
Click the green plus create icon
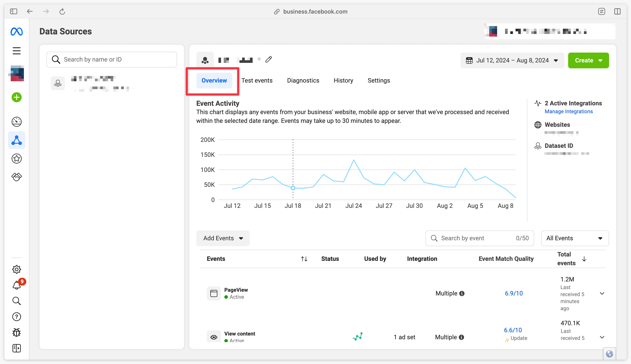coord(16,97)
